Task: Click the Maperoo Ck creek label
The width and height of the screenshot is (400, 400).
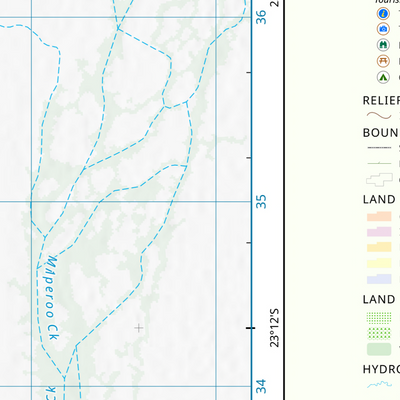Action: pos(51,298)
